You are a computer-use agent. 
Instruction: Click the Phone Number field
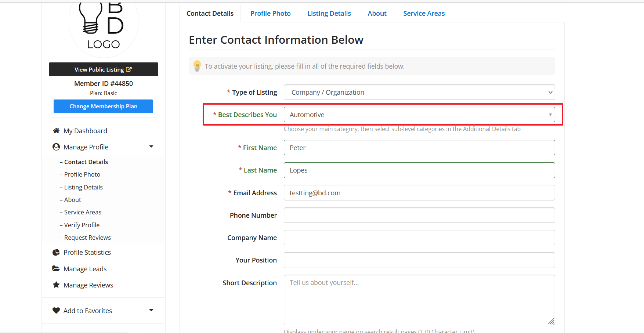click(419, 215)
